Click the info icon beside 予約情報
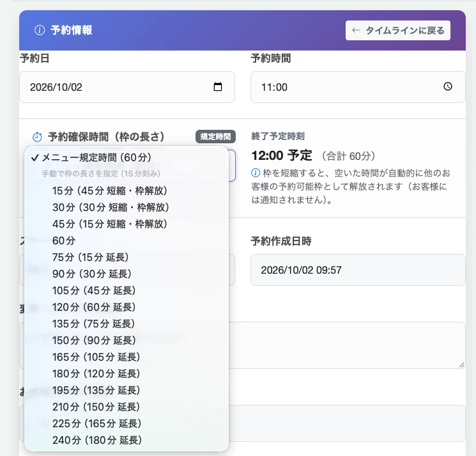476x456 pixels. (x=40, y=30)
